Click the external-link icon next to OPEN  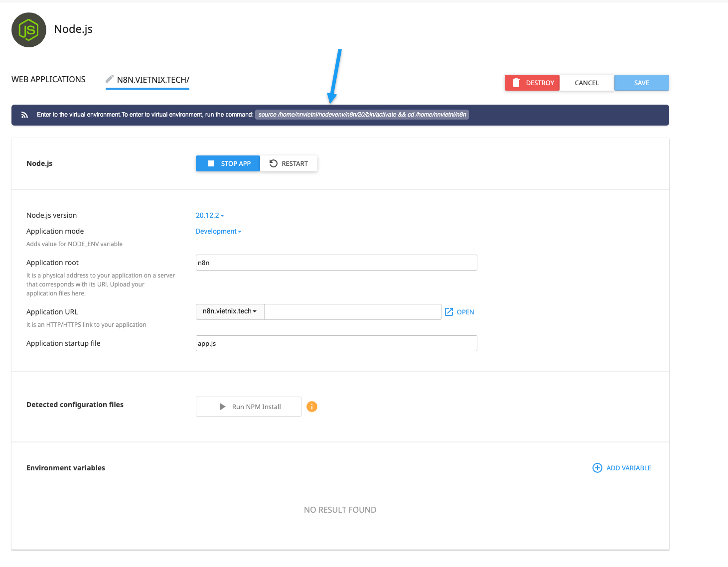449,312
